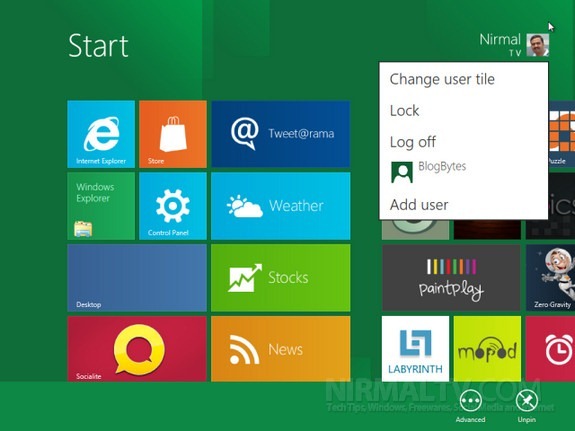
Task: Open the PaintPlay tile
Action: pyautogui.click(x=451, y=278)
